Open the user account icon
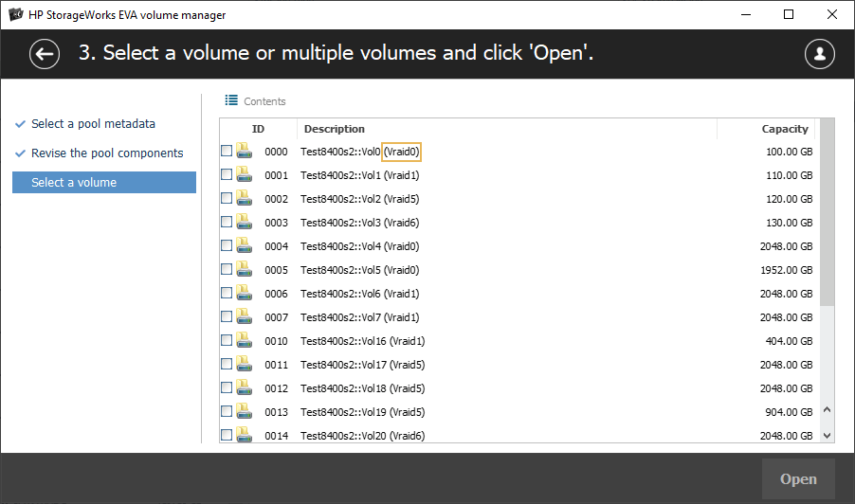Viewport: 855px width, 504px height. [819, 54]
